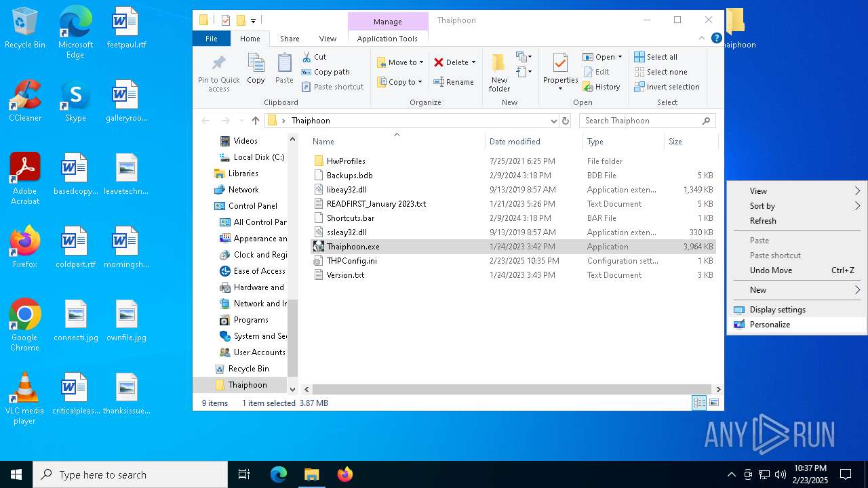This screenshot has height=488, width=868.
Task: Open the ribbon Open dropdown
Action: [x=601, y=57]
